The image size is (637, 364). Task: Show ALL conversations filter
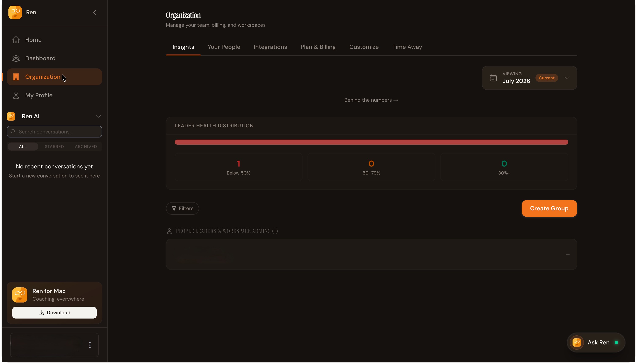point(23,147)
